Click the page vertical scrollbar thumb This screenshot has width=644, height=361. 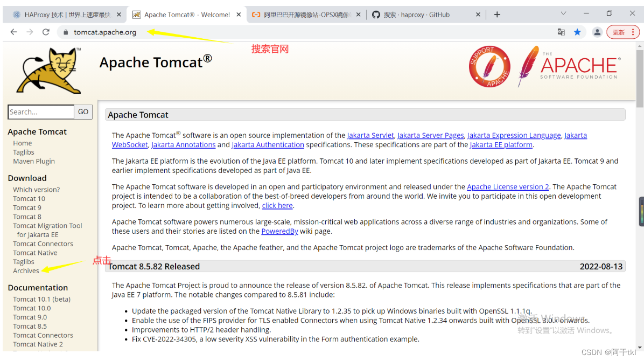[640, 78]
